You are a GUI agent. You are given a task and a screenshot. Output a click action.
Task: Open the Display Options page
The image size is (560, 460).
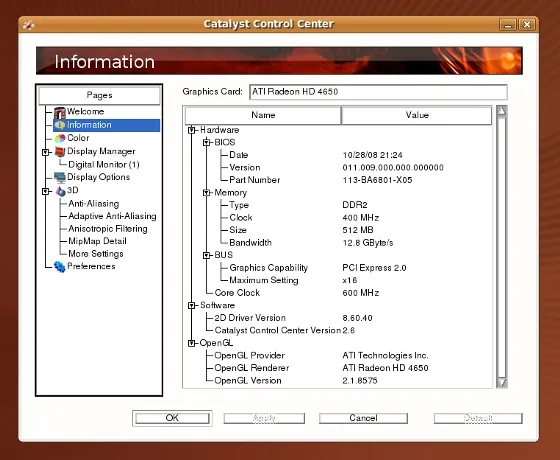coord(99,178)
